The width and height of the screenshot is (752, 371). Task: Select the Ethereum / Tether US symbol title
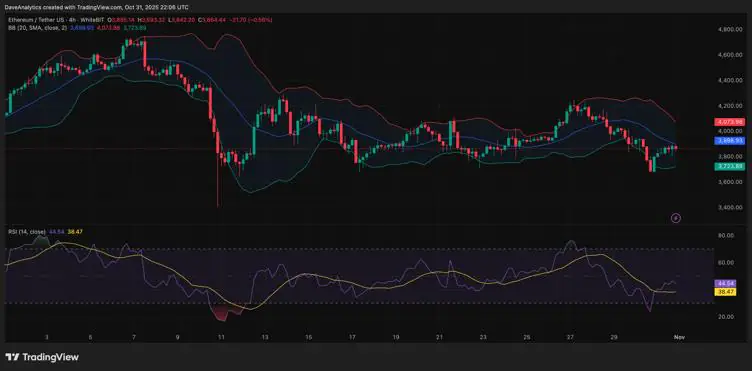[37, 20]
